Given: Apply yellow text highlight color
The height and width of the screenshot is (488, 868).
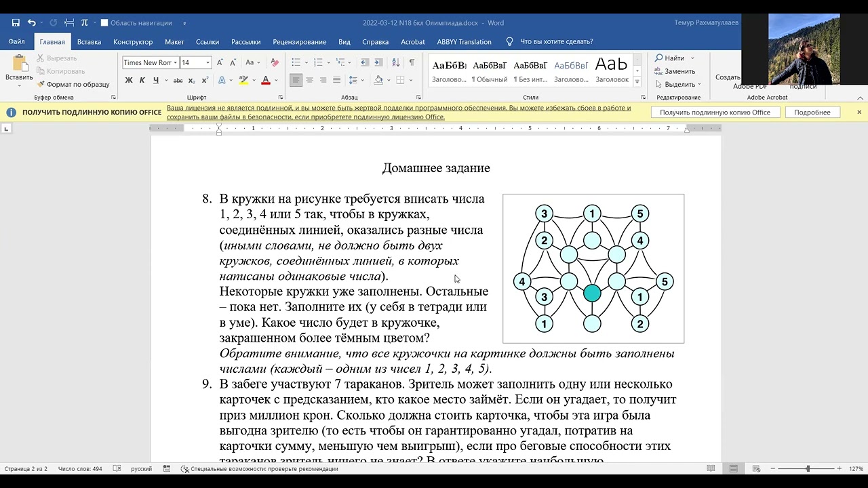Looking at the screenshot, I should (243, 80).
